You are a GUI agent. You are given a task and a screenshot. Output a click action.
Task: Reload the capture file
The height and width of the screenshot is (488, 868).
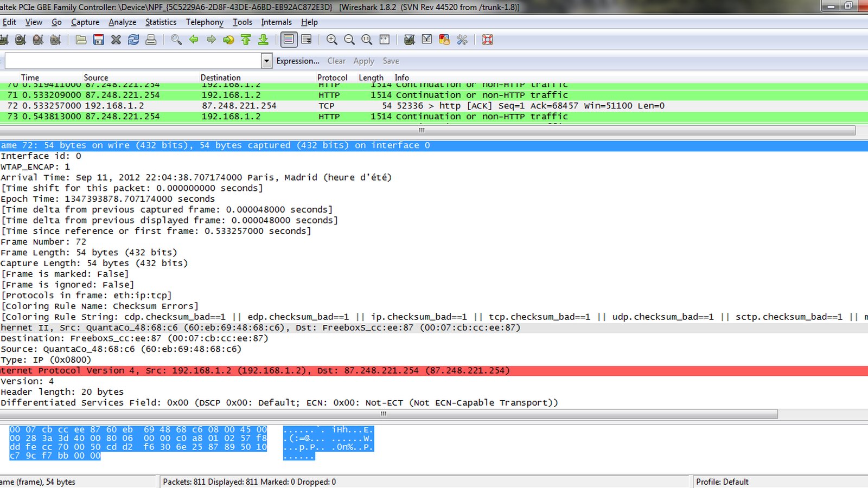[x=133, y=40]
